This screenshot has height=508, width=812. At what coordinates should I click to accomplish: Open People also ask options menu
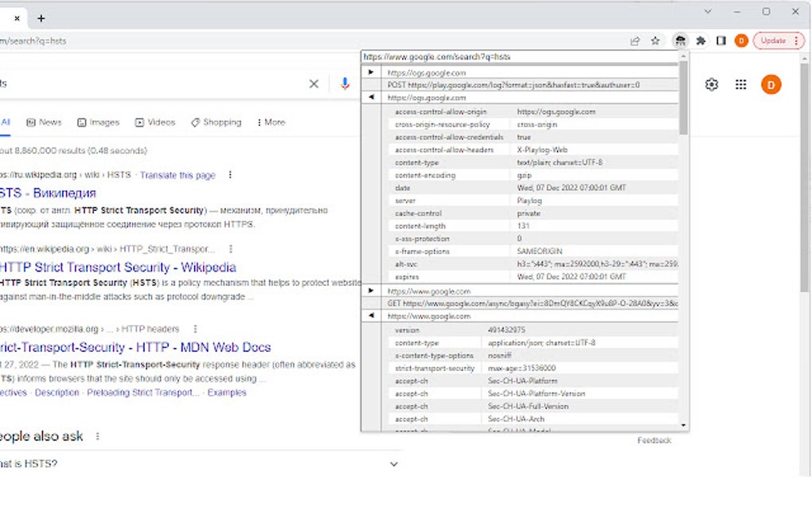click(97, 436)
